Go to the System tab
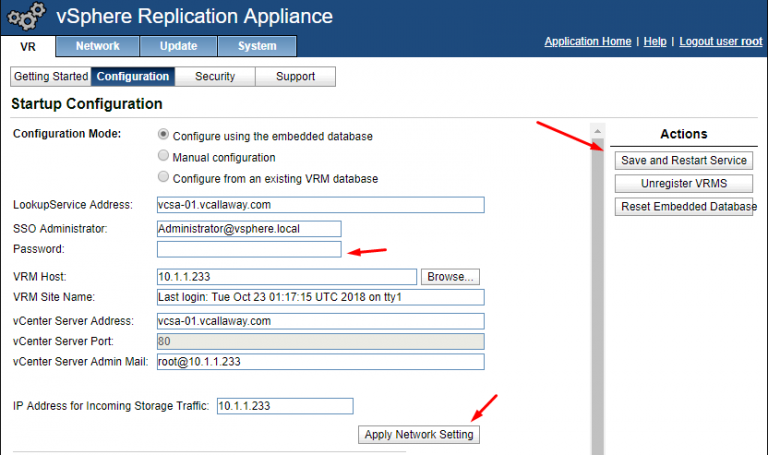 pyautogui.click(x=257, y=46)
